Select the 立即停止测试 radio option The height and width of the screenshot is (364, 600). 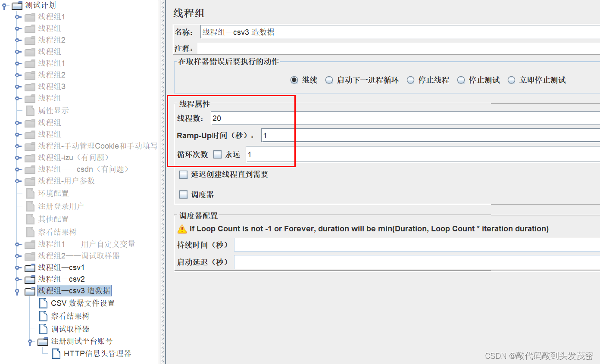[x=512, y=80]
